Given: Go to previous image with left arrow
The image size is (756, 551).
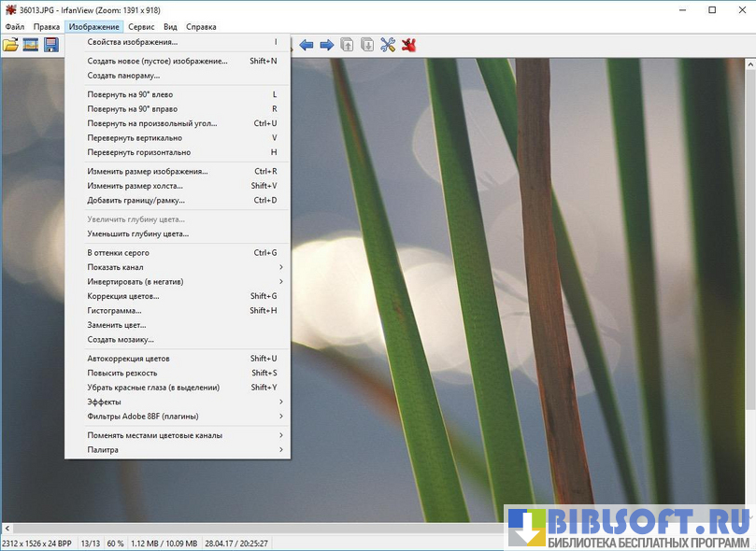Looking at the screenshot, I should point(307,45).
